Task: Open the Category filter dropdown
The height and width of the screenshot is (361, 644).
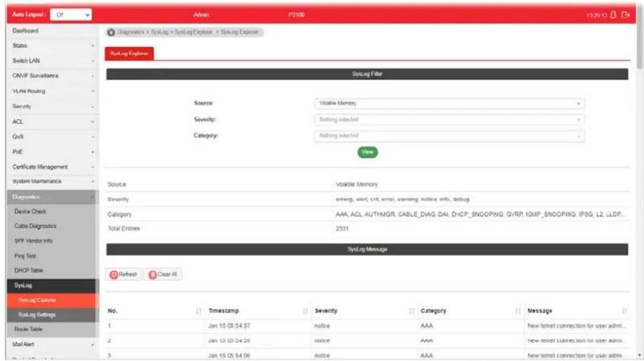Action: pyautogui.click(x=450, y=136)
